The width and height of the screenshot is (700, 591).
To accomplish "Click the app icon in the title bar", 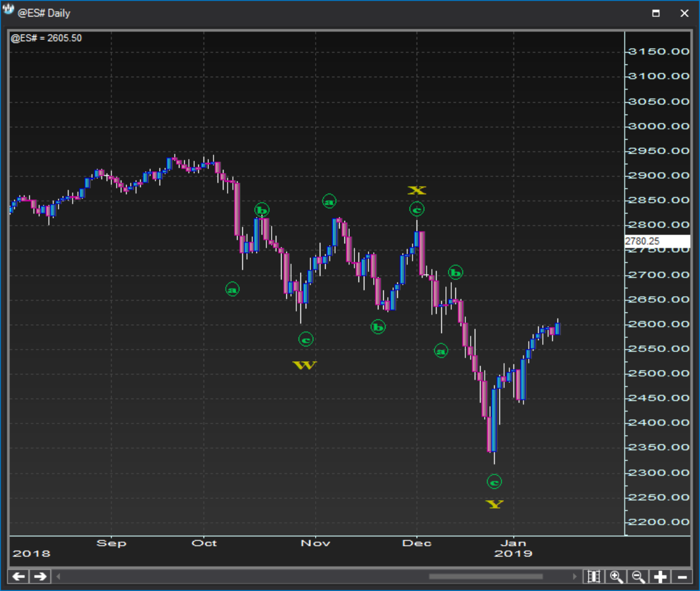I will [x=8, y=10].
